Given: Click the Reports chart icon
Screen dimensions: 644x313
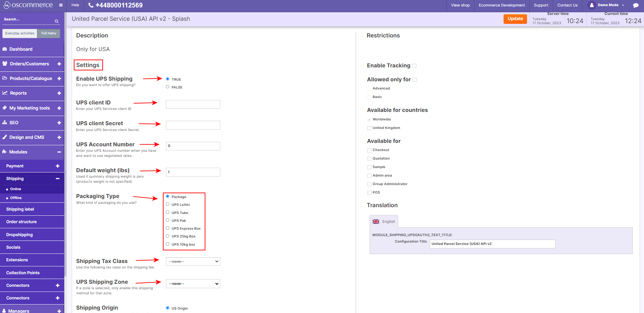Looking at the screenshot, I should coord(5,93).
